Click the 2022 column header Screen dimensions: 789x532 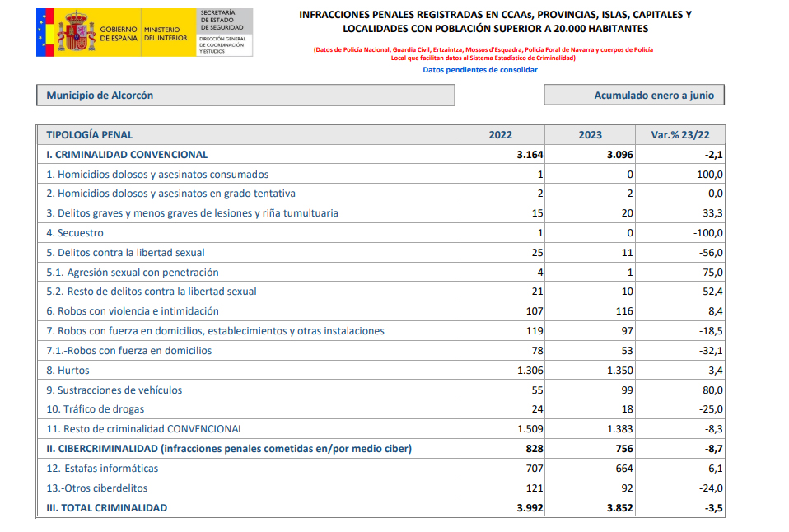click(500, 135)
